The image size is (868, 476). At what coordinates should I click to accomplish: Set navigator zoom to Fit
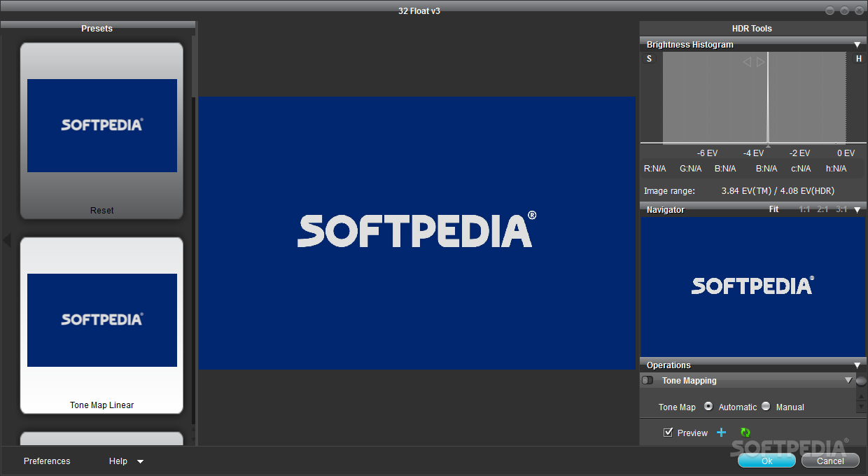click(773, 209)
